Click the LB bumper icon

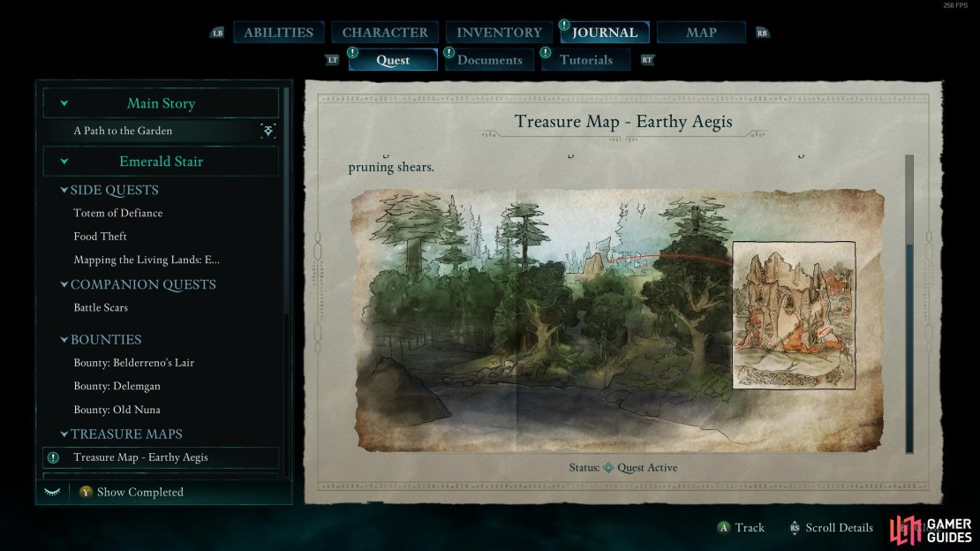[217, 33]
